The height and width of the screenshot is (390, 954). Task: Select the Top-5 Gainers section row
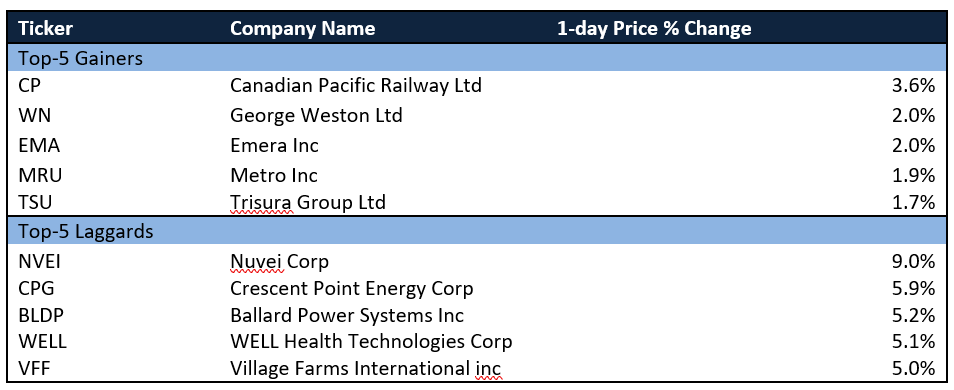477,58
